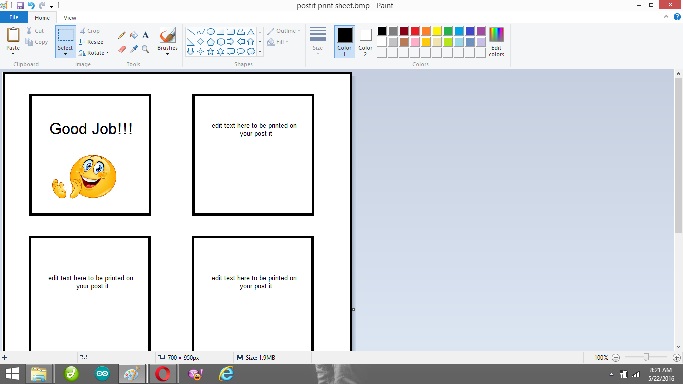Switch to the View tab
This screenshot has width=683, height=384.
70,18
